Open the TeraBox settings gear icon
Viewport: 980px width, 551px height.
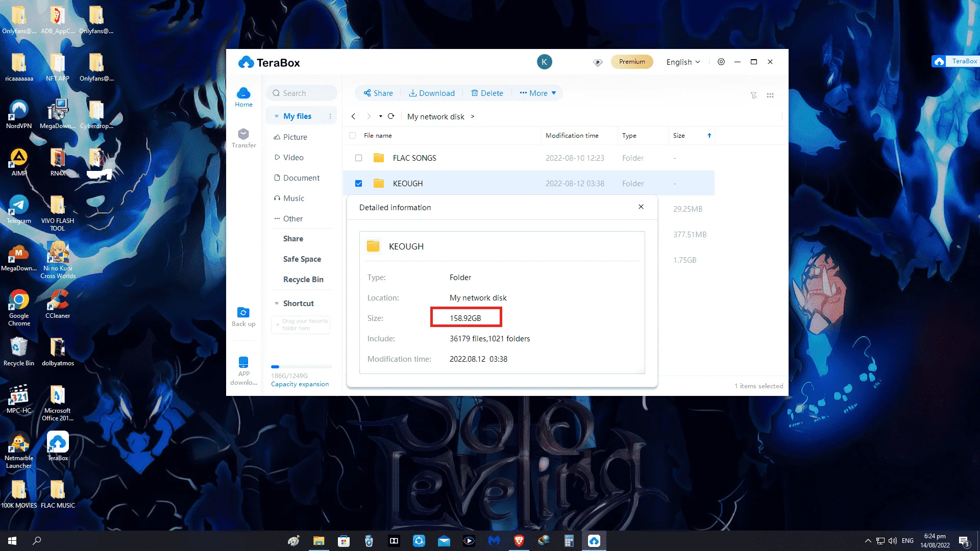[x=721, y=62]
